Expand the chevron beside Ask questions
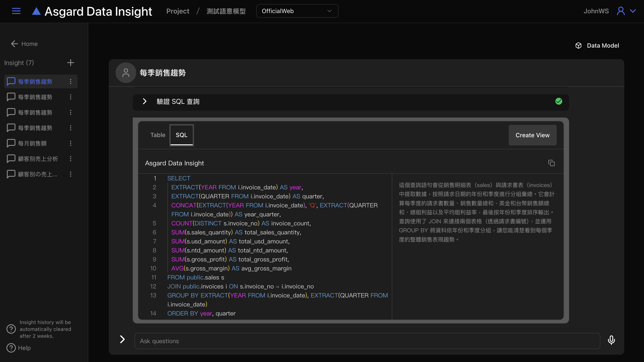The width and height of the screenshot is (644, 362). tap(122, 339)
